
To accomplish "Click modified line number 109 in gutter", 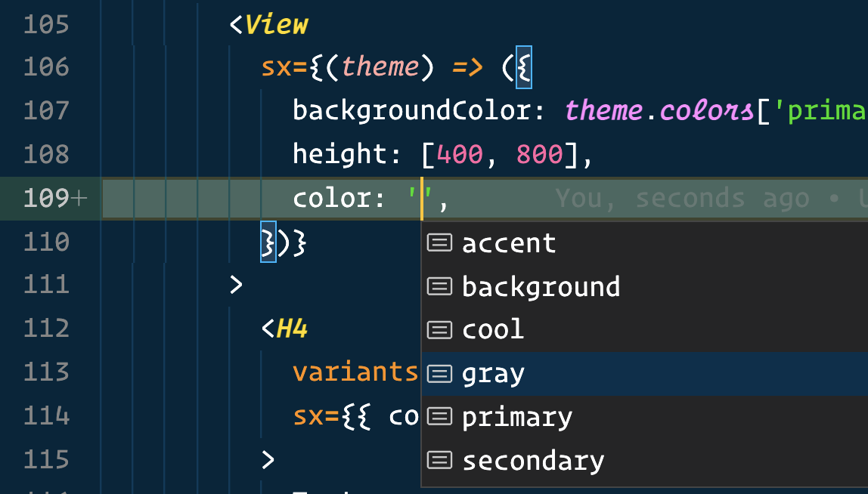I will (47, 198).
